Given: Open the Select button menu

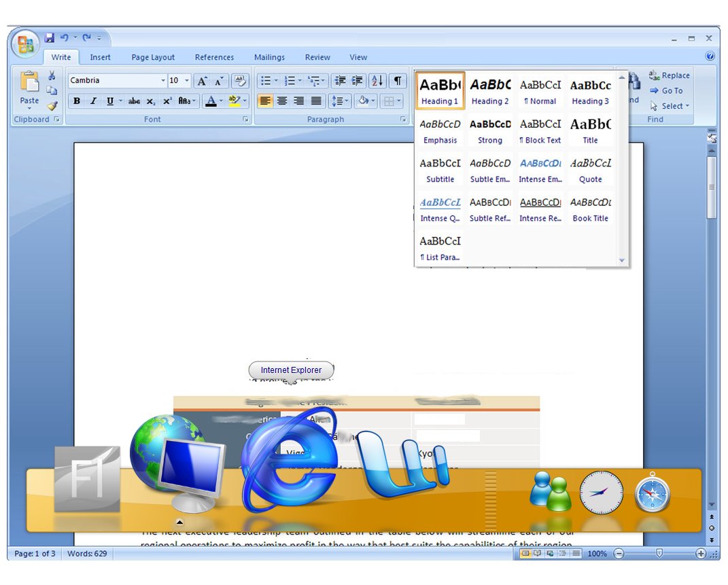Looking at the screenshot, I should 669,106.
